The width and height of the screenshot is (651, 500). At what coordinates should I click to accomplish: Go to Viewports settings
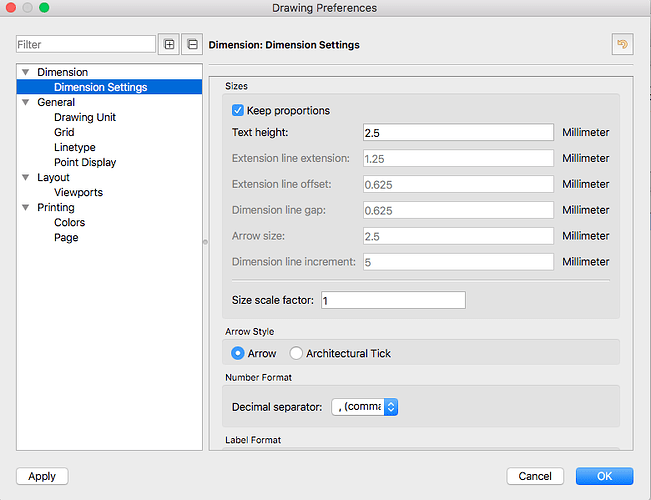pos(78,192)
